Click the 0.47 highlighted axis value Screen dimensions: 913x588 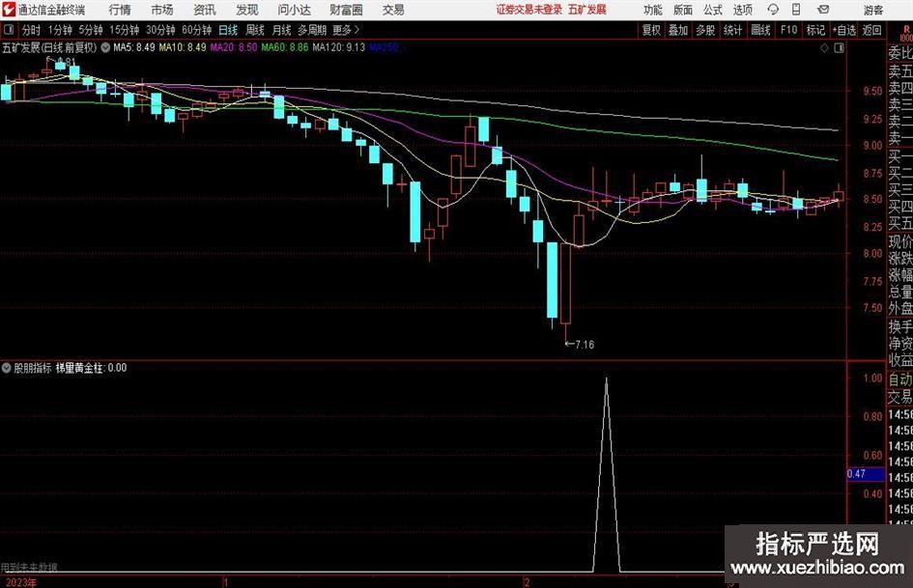(x=857, y=474)
